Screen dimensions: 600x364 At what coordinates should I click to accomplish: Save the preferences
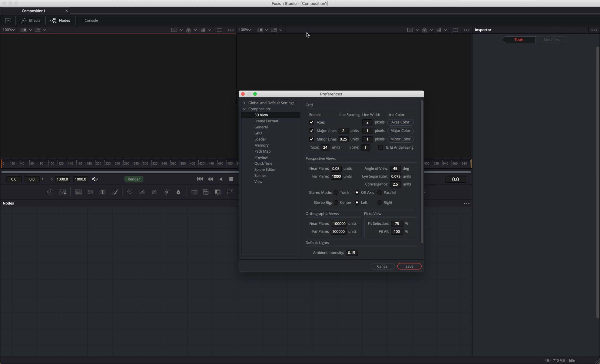click(409, 266)
